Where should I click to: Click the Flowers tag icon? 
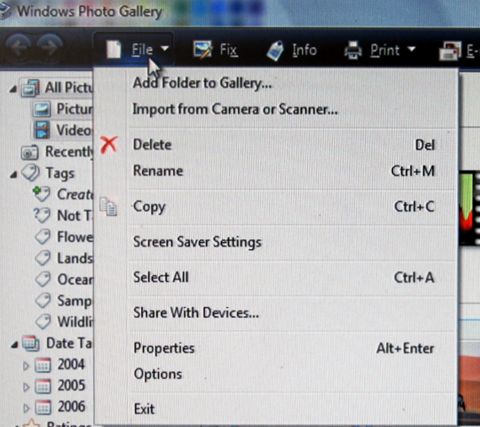pyautogui.click(x=43, y=237)
